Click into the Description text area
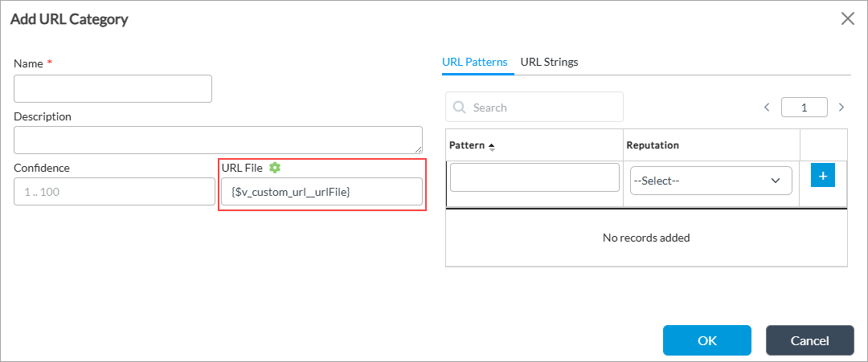Image resolution: width=868 pixels, height=362 pixels. click(x=218, y=140)
